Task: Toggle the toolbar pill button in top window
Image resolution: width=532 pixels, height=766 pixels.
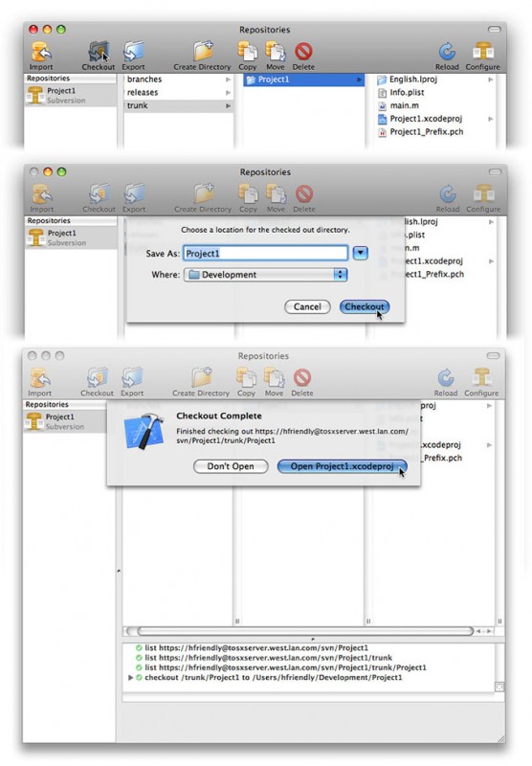Action: pyautogui.click(x=495, y=30)
